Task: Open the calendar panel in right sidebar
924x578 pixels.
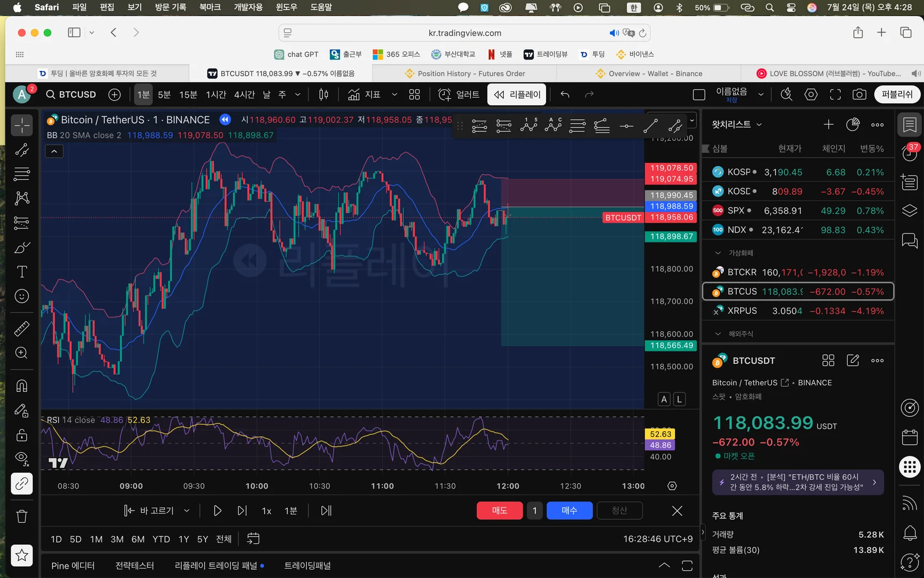Action: tap(910, 437)
